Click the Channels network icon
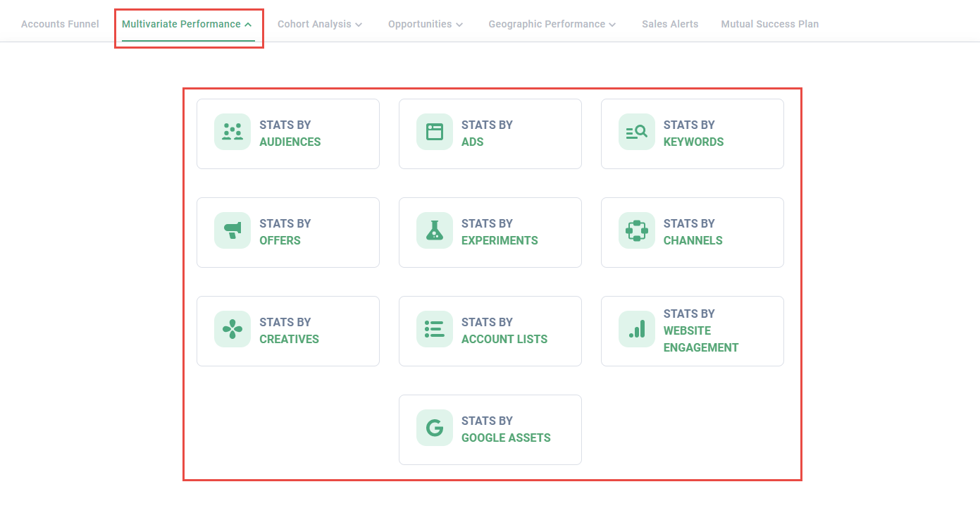The image size is (980, 520). 636,230
